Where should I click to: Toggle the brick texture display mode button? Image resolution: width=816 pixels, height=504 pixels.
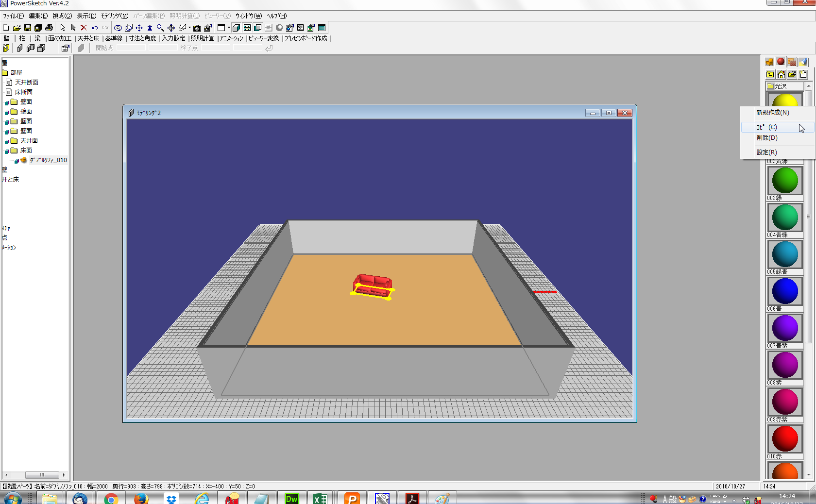point(247,28)
